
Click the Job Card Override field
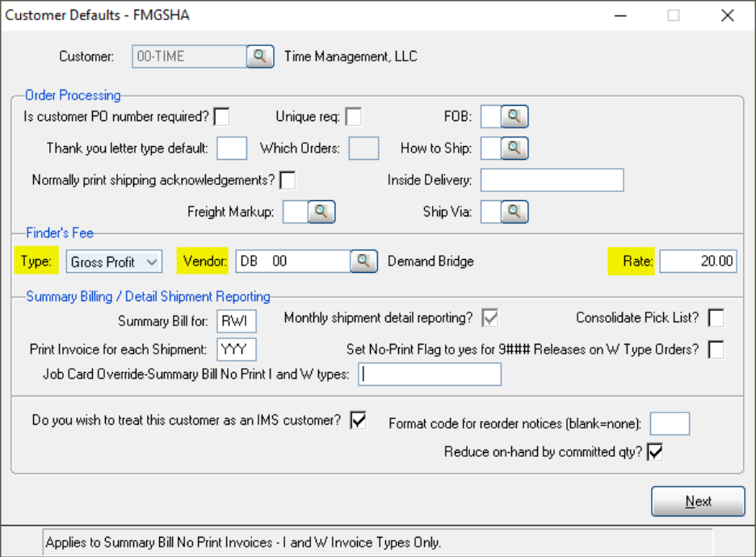point(430,375)
